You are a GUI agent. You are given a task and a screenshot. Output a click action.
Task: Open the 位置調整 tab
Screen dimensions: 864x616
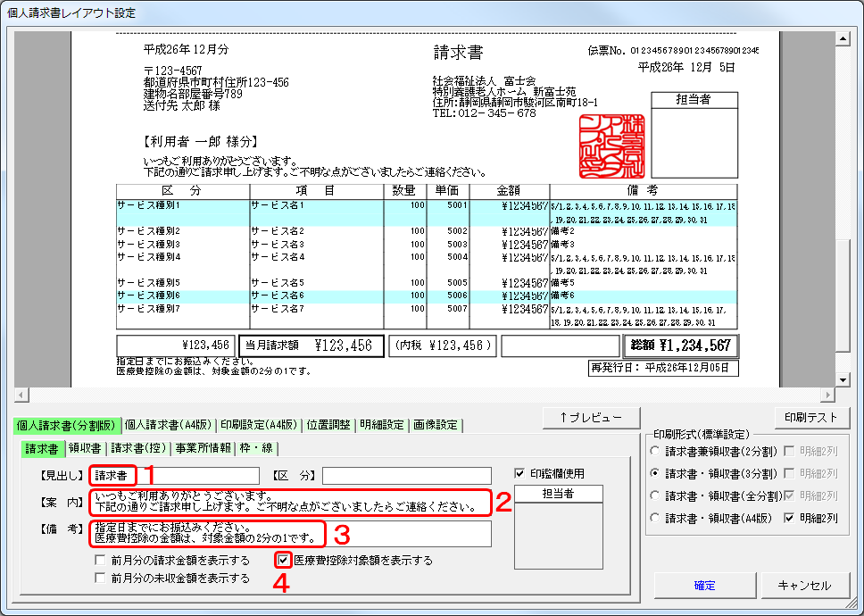[329, 425]
